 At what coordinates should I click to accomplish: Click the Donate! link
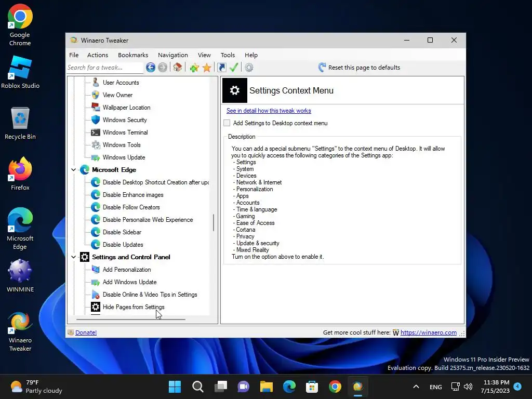coord(86,332)
